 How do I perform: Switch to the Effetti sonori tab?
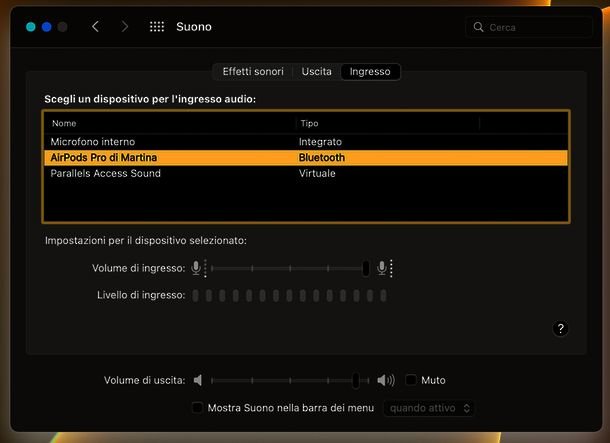click(x=253, y=72)
